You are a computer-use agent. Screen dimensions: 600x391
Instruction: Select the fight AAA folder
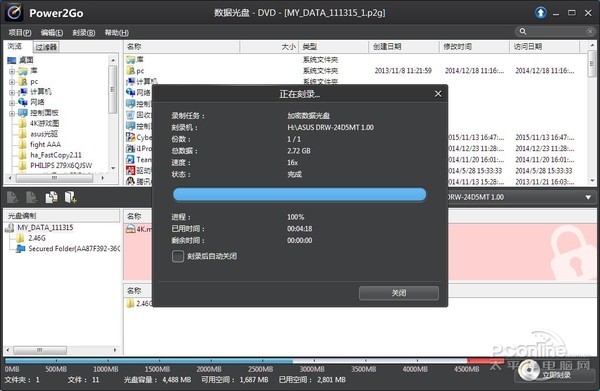[x=41, y=144]
